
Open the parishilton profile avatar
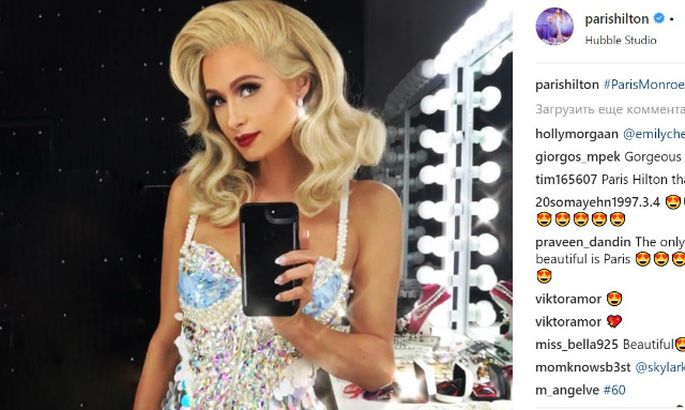(x=554, y=26)
